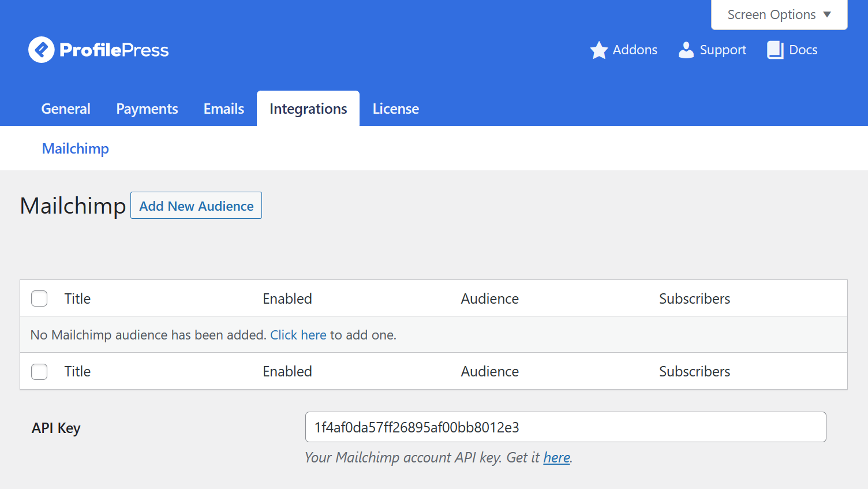Click the Mailchimp page heading

coord(73,206)
